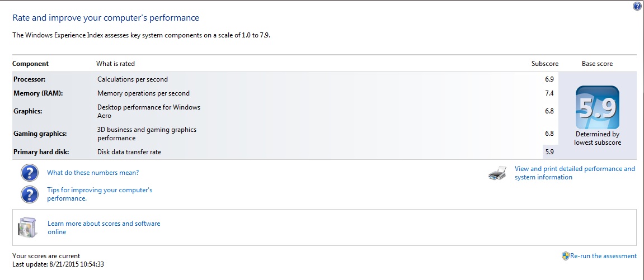Click the Graphics row subscore 6.8
This screenshot has height=280, width=644.
coord(549,111)
